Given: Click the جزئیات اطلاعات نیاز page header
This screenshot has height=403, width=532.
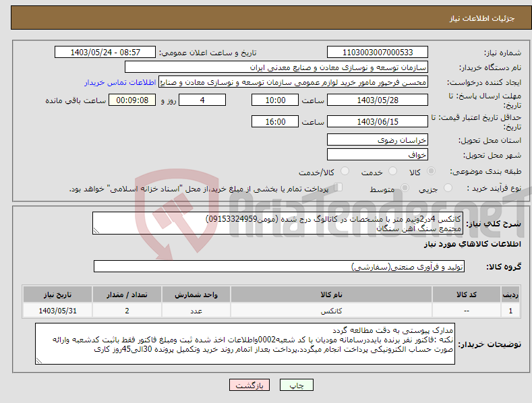Looking at the screenshot, I should pyautogui.click(x=482, y=18).
